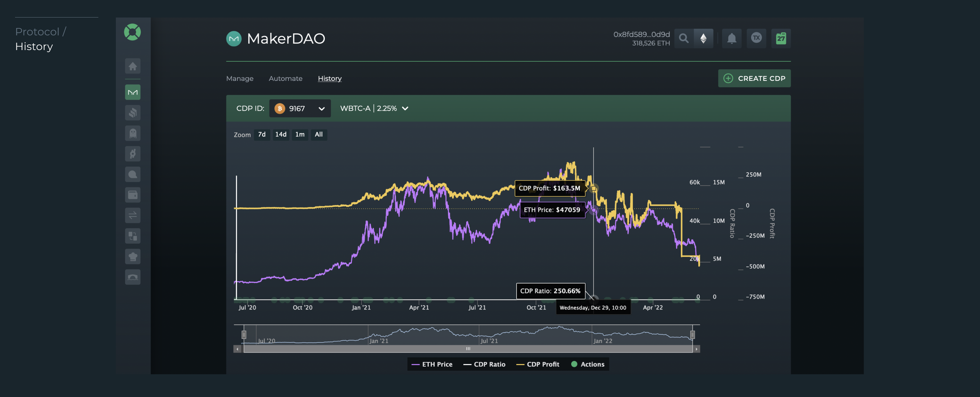Viewport: 980px width, 397px height.
Task: Switch to the Manage tab
Action: coord(240,78)
